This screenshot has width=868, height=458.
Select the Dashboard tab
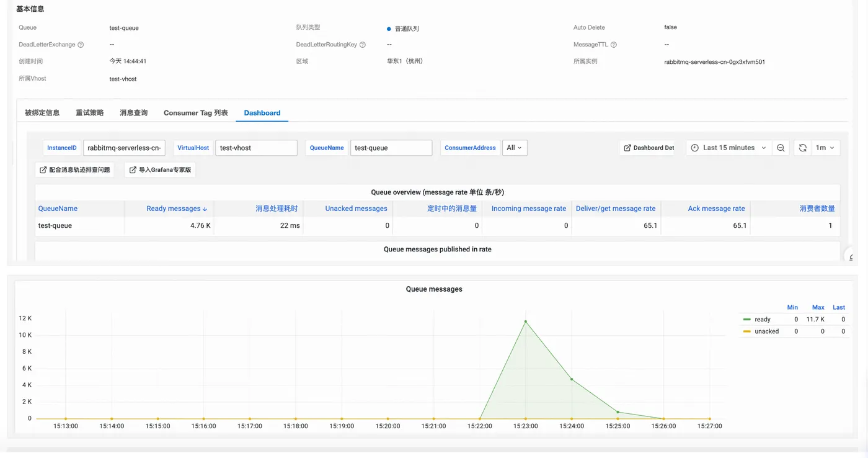(262, 113)
